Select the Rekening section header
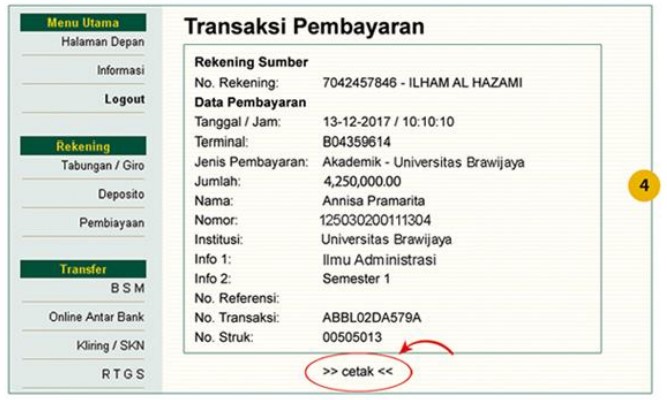The image size is (667, 400). [x=83, y=146]
